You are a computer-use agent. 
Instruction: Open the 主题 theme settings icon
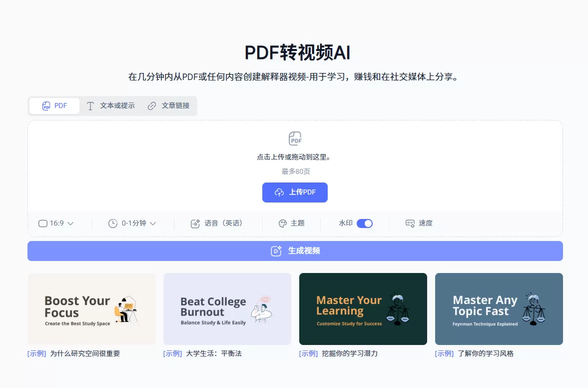click(x=282, y=223)
